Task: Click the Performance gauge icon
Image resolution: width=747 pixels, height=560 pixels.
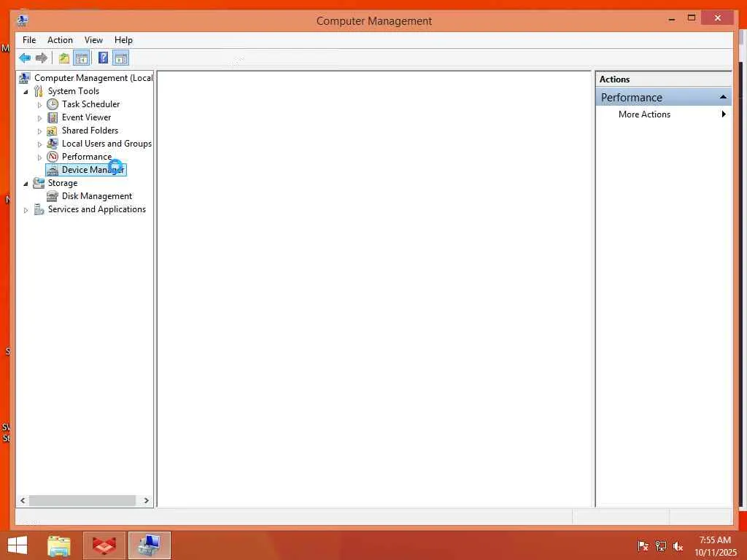Action: click(53, 157)
